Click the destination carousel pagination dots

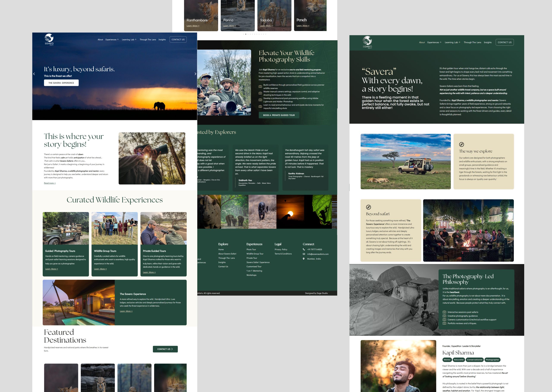255,34
